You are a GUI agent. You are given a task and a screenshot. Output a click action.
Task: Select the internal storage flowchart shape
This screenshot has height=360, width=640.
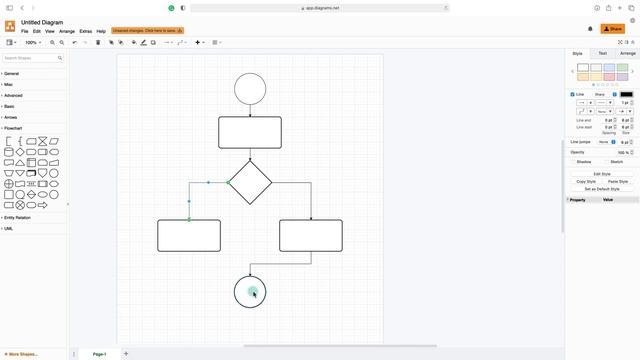pos(31,162)
